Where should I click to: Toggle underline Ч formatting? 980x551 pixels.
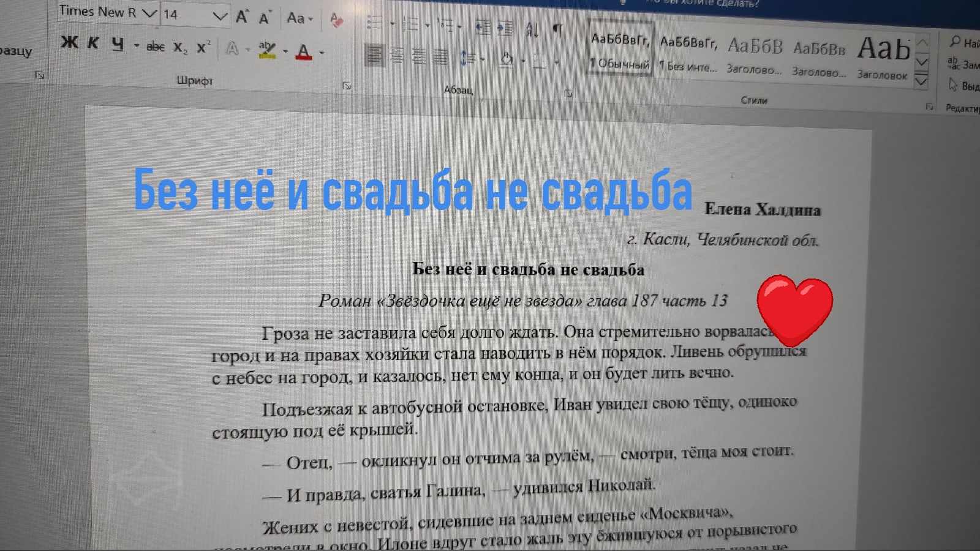pos(118,43)
